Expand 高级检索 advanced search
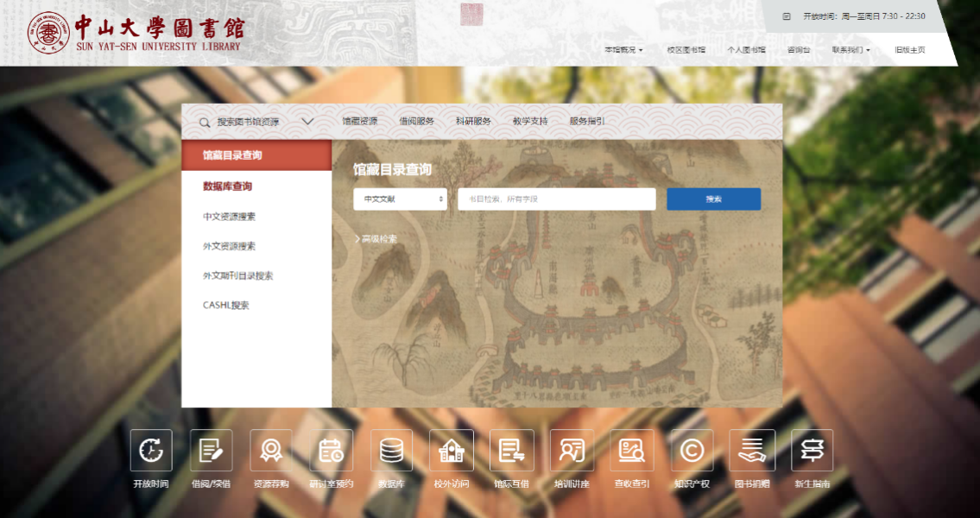This screenshot has width=980, height=518. tap(376, 238)
